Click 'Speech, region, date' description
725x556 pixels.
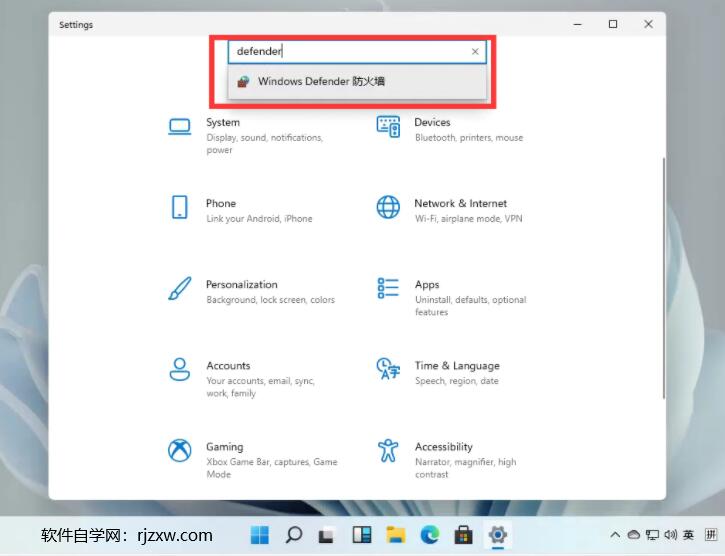tap(457, 381)
